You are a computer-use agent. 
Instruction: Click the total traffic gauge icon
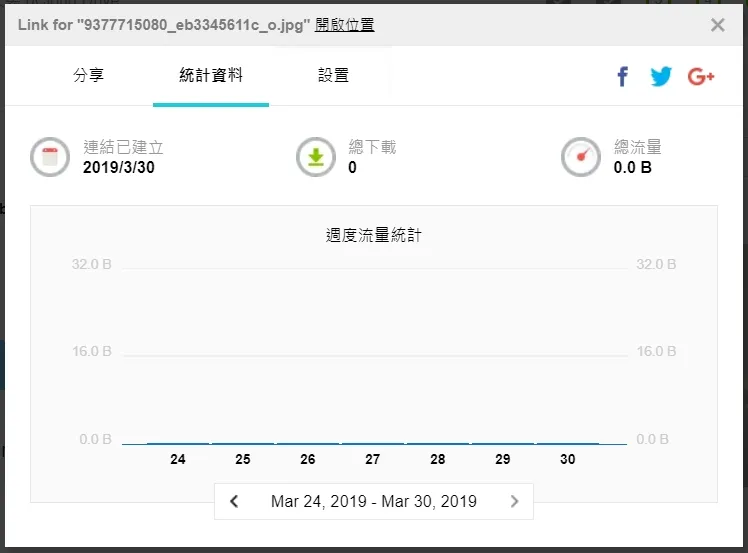[x=581, y=157]
